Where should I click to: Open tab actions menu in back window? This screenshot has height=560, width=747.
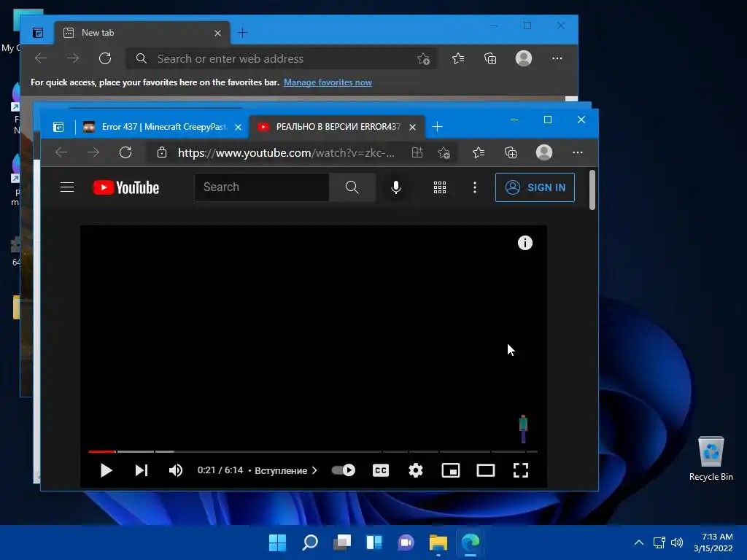pos(38,33)
